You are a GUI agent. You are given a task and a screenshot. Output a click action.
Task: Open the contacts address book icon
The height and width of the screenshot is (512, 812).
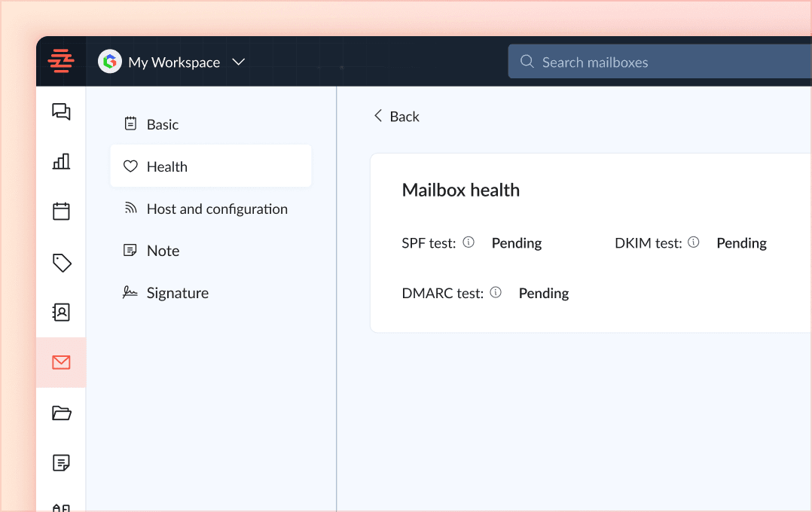pyautogui.click(x=61, y=312)
